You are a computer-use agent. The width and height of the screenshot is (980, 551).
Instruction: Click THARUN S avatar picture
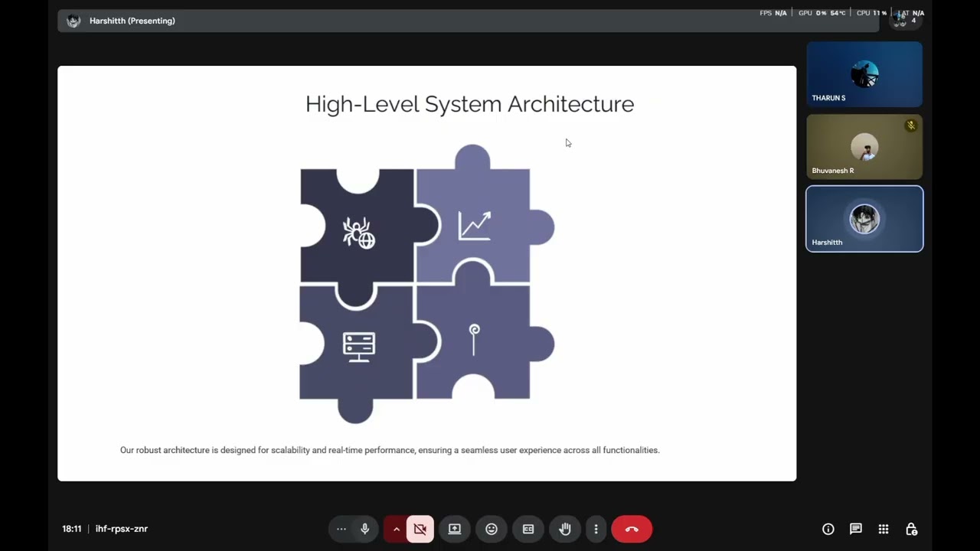pos(864,74)
